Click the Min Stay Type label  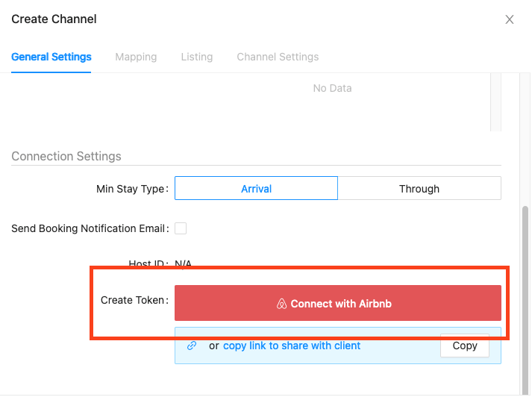click(x=132, y=189)
